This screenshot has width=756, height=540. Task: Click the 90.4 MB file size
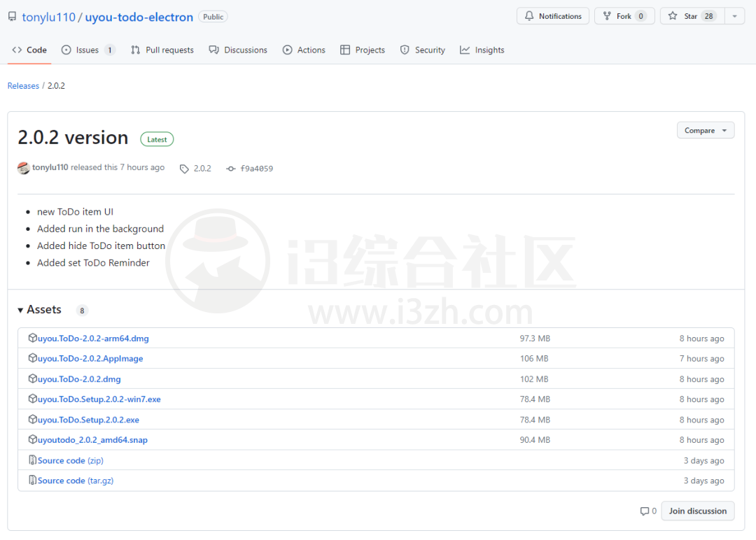coord(535,440)
